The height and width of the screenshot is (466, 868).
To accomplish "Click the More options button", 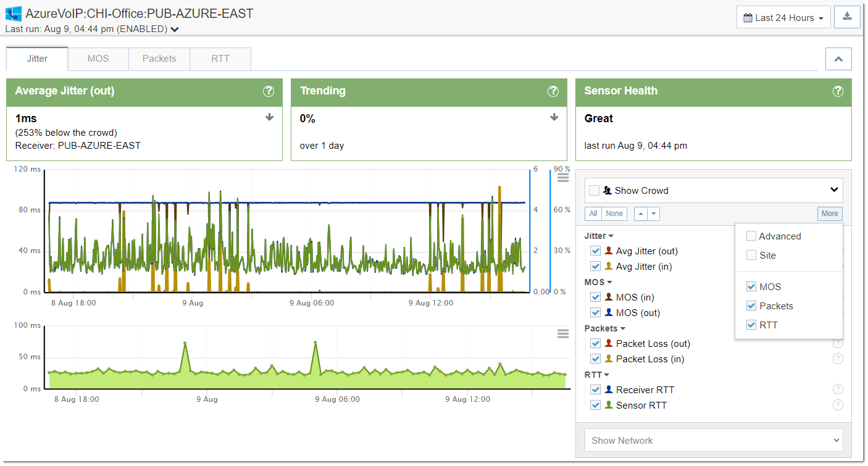I will pyautogui.click(x=830, y=214).
